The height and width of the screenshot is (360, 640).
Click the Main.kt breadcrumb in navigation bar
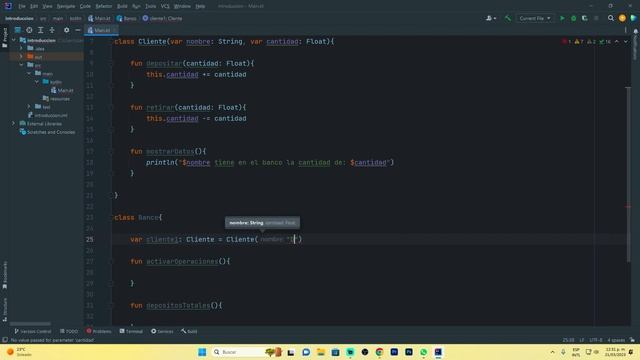click(99, 18)
